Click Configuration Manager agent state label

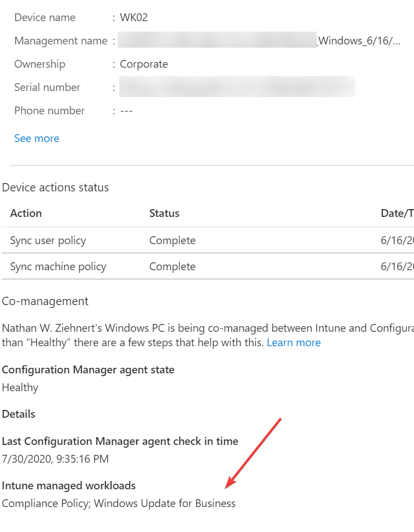click(88, 369)
